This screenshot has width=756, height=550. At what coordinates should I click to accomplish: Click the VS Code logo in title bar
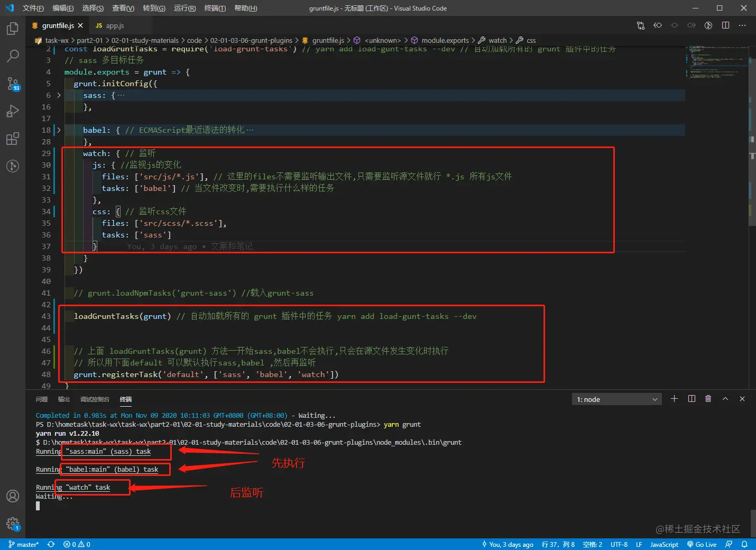(10, 8)
